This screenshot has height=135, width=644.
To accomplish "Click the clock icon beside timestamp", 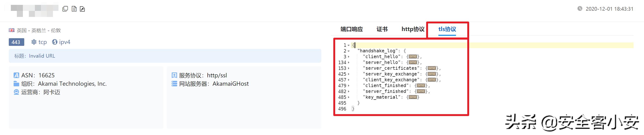I will tap(580, 9).
